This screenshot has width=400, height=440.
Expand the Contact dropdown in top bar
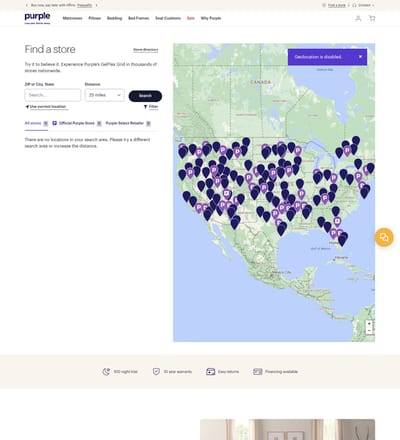coord(363,5)
